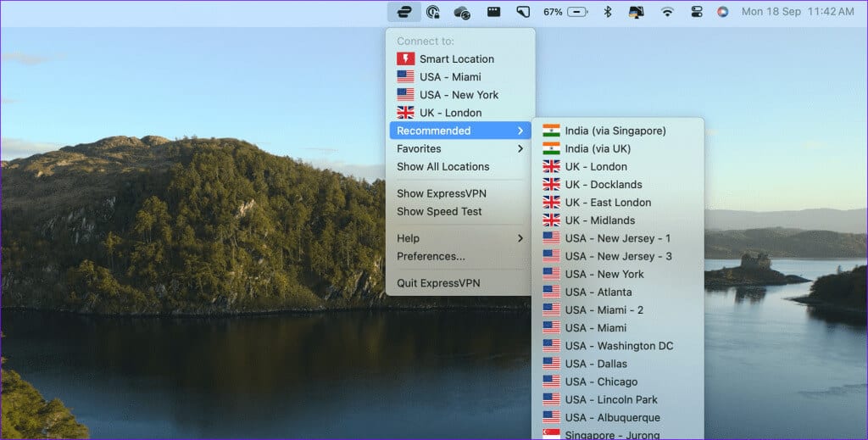The image size is (868, 440).
Task: Select Show Speed Test
Action: [460, 211]
